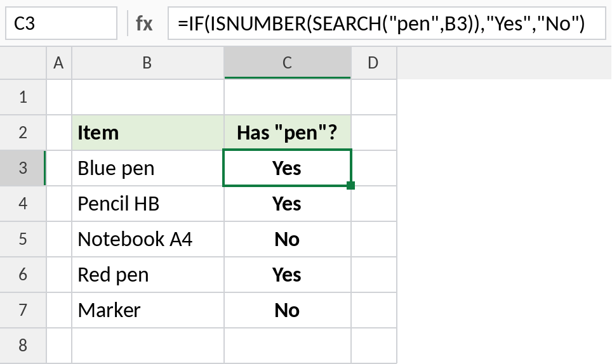Click the 'Has "pen"?' header cell

click(x=287, y=133)
